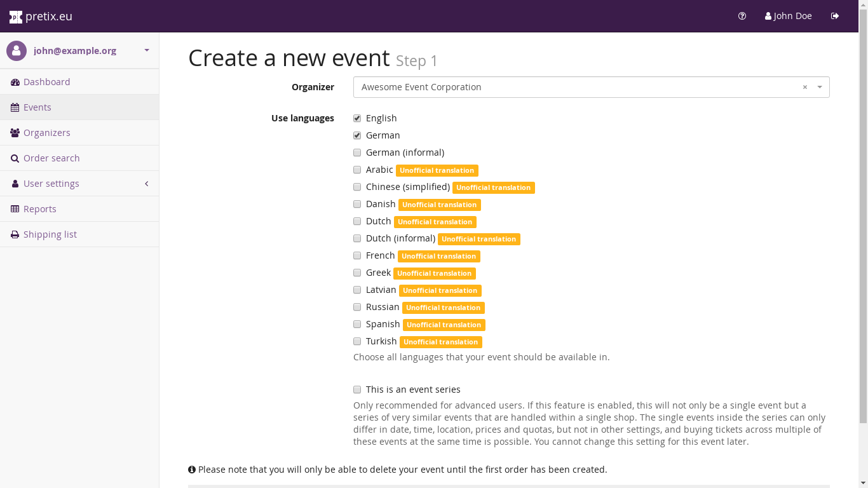Uncheck the English language checkbox

tap(357, 118)
